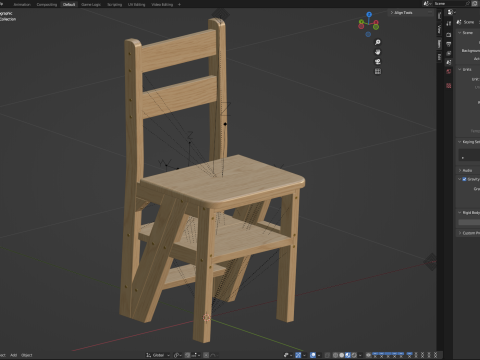Viewport: 480px width, 360px height.
Task: Open the Scene properties tab icon
Action: (x=449, y=62)
